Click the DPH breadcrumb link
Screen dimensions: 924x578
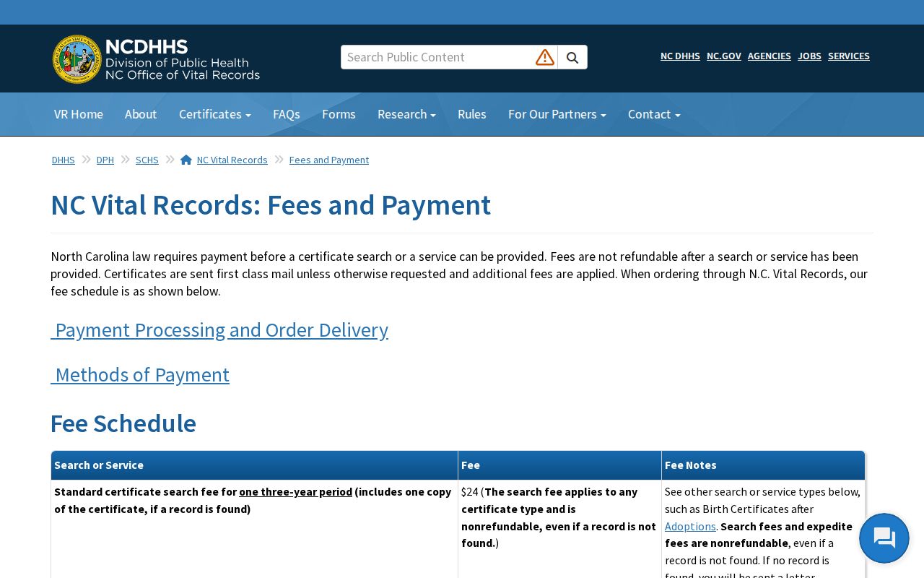[105, 160]
